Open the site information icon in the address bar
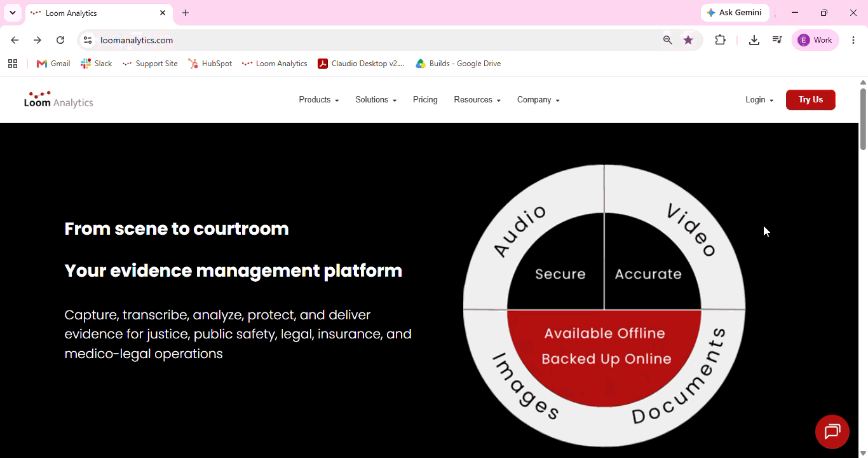The height and width of the screenshot is (458, 868). tap(88, 40)
